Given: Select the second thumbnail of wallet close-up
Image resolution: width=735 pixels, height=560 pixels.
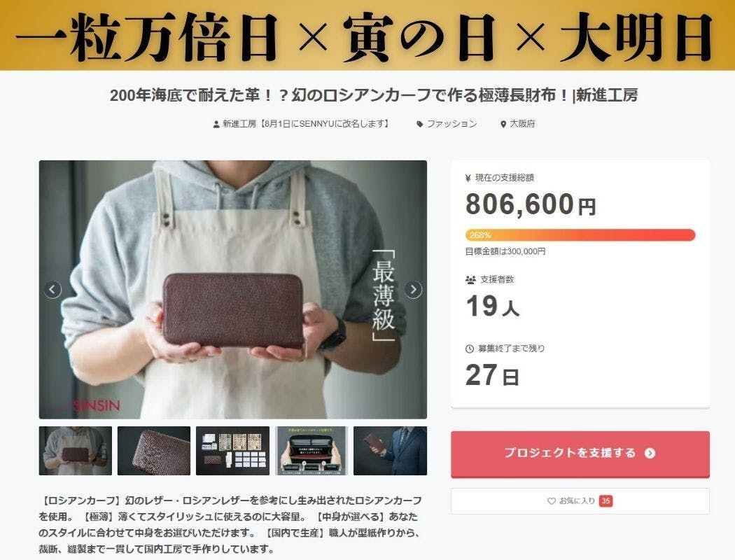Looking at the screenshot, I should [x=154, y=451].
